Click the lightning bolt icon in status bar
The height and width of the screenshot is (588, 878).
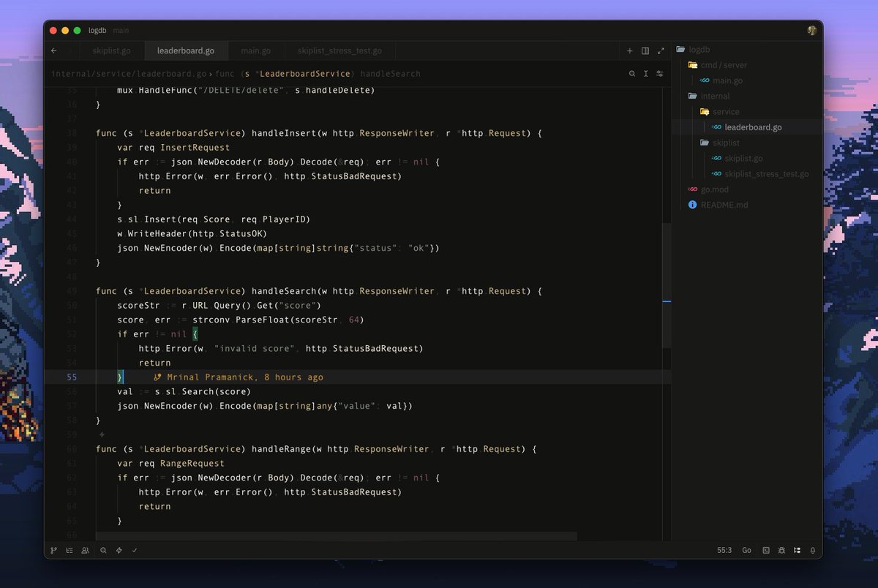click(119, 550)
